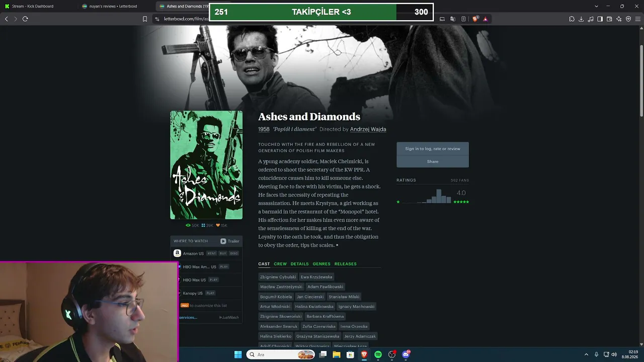This screenshot has height=362, width=644.
Task: Open cast member Adam Pawlikowski
Action: (326, 287)
